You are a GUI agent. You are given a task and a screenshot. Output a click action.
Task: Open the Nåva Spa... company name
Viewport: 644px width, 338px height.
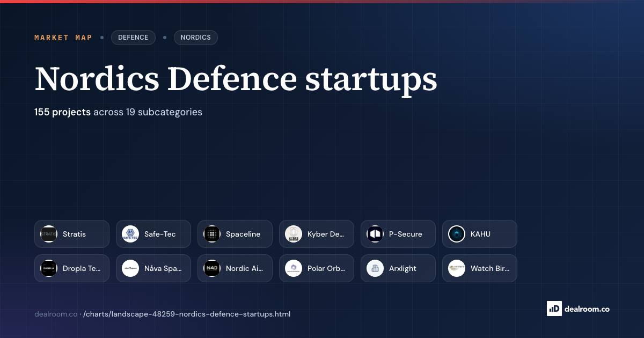163,268
